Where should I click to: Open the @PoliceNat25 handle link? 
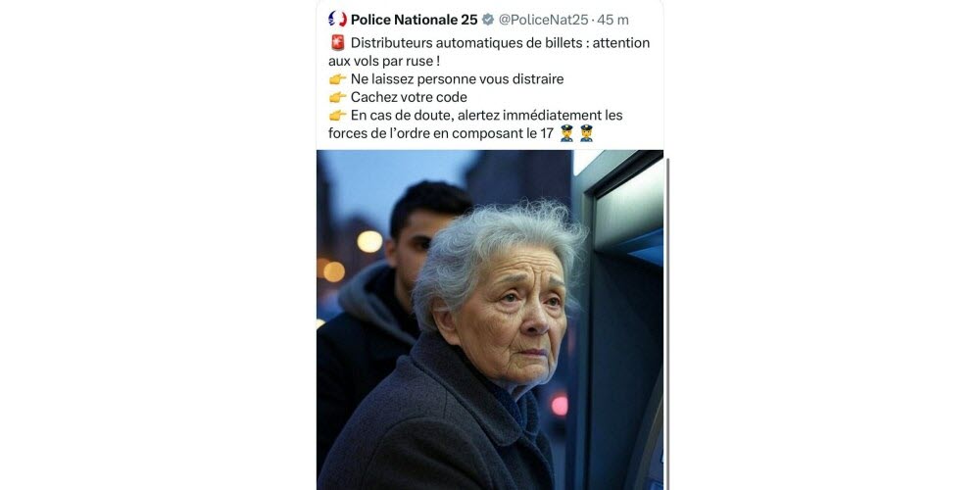(x=543, y=20)
